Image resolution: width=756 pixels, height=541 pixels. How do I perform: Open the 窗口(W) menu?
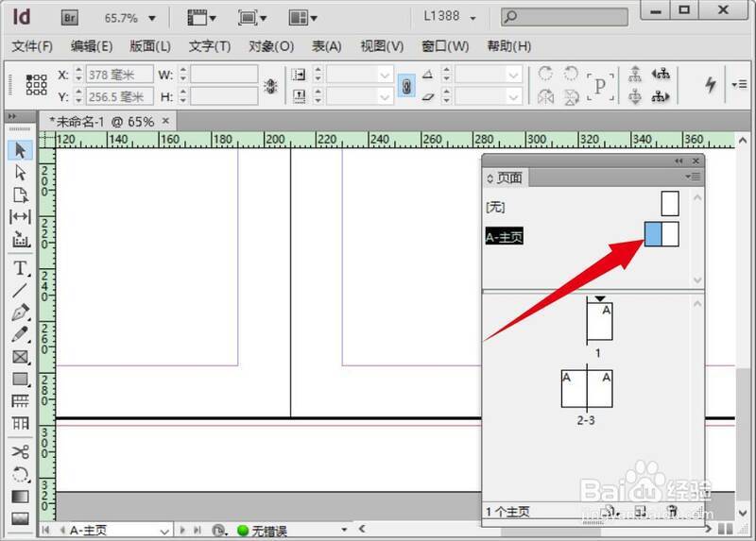click(x=445, y=46)
